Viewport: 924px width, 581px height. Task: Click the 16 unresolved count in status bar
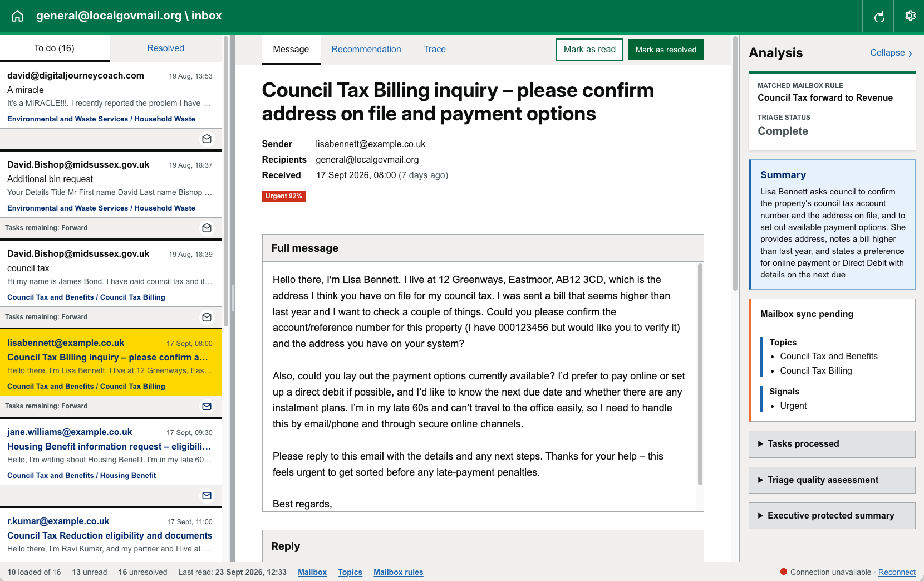click(x=142, y=572)
